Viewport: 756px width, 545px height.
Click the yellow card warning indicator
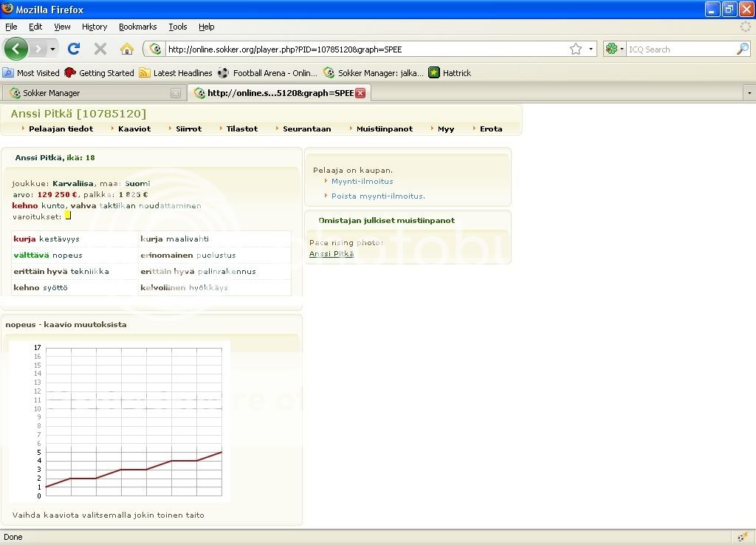(68, 216)
